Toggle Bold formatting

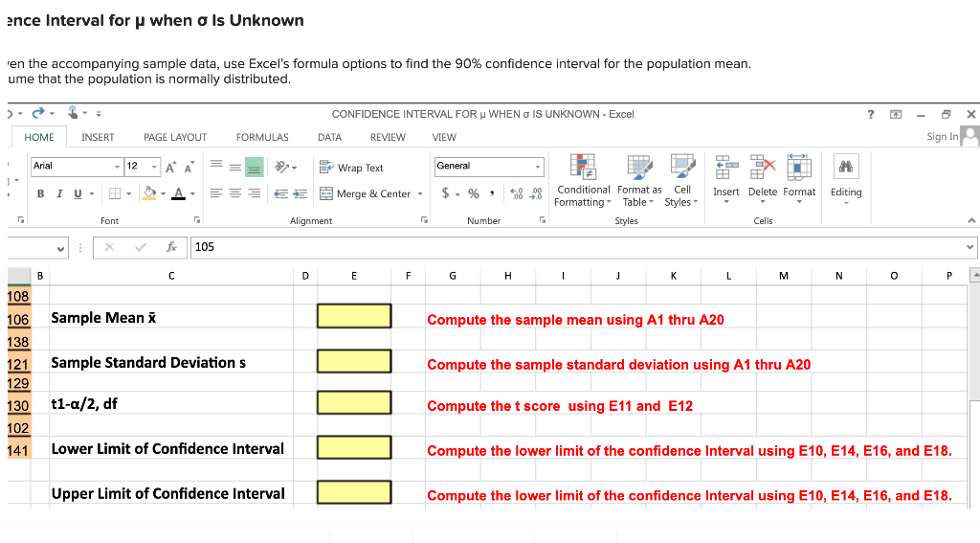click(40, 193)
